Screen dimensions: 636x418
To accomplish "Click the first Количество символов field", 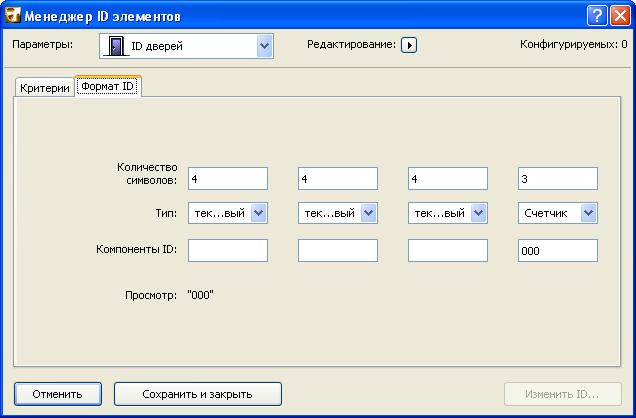I will pos(227,178).
